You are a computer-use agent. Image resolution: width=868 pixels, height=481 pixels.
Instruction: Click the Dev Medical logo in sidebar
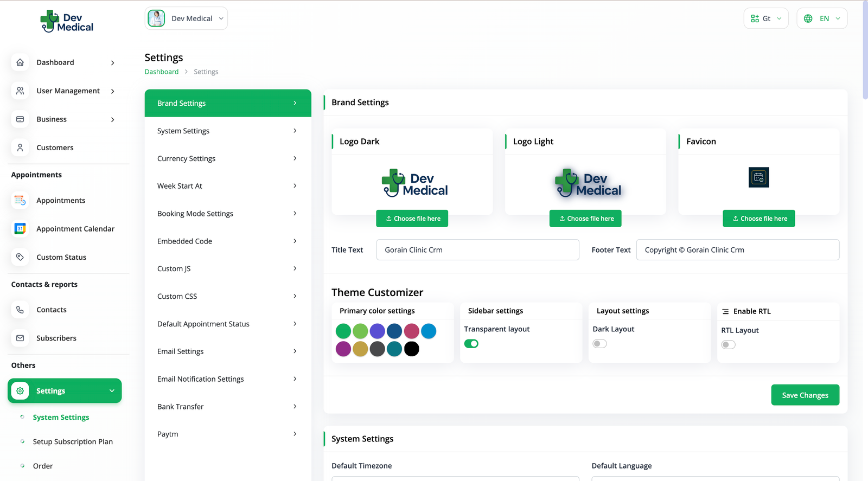(67, 22)
